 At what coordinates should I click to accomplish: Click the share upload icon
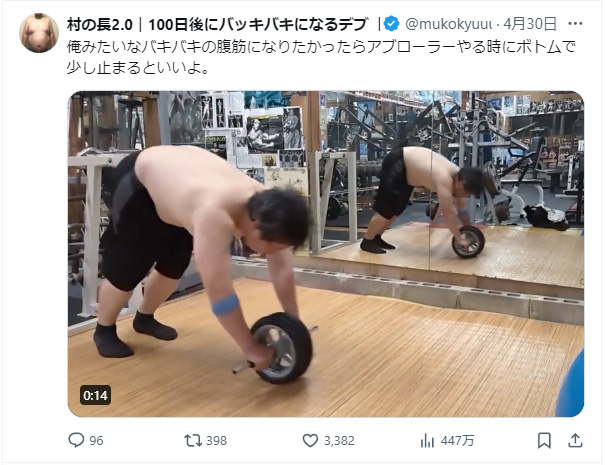coord(575,440)
